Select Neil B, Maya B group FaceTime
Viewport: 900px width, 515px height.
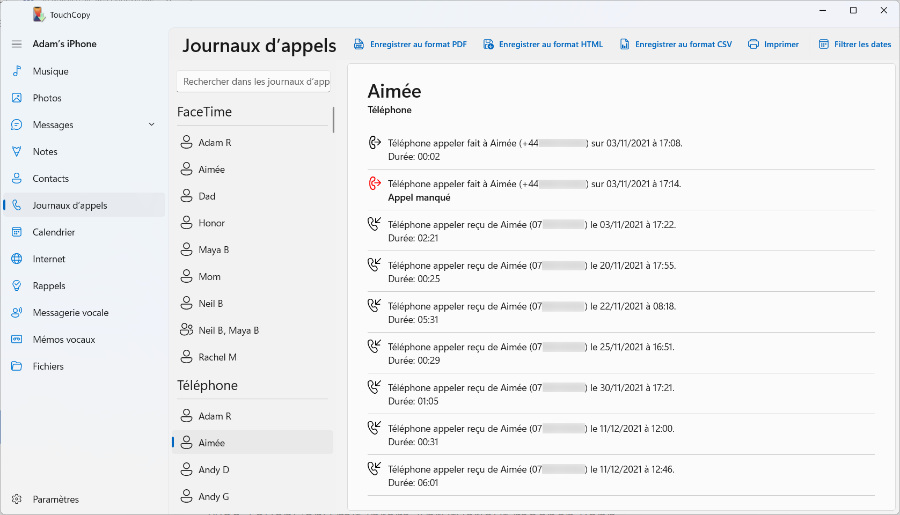[228, 330]
